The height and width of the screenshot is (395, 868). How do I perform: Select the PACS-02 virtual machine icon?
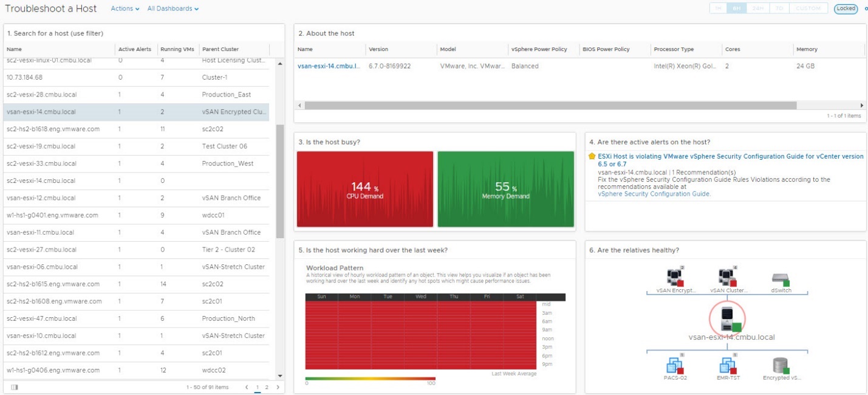click(675, 365)
